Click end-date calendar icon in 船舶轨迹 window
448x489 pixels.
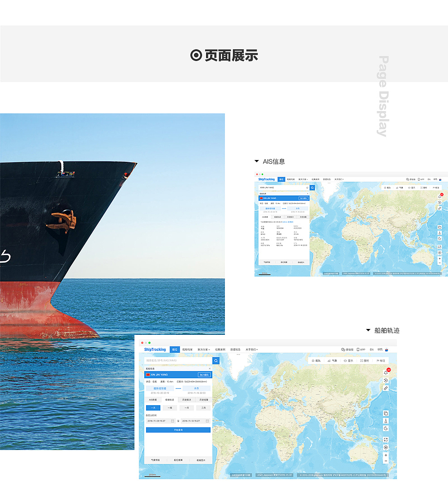(207, 421)
